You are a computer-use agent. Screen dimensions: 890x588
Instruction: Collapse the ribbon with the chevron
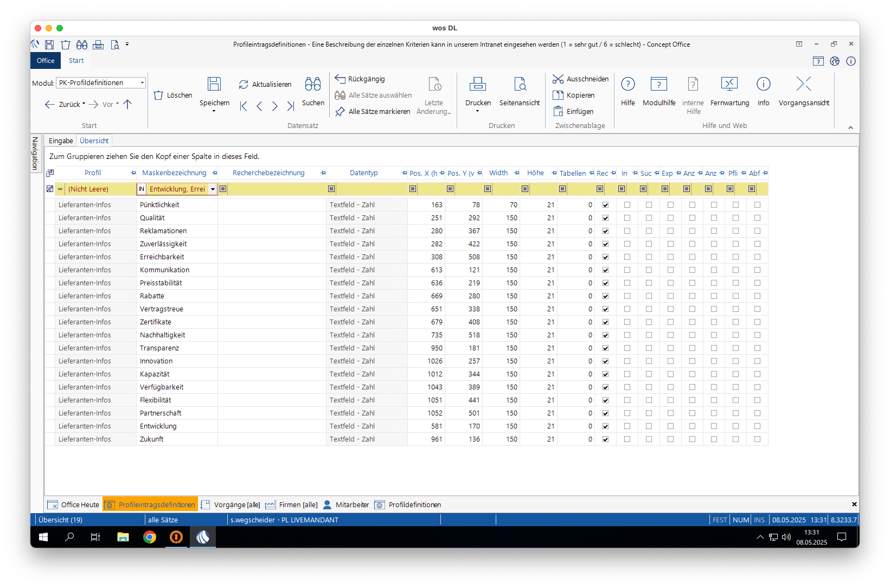[x=850, y=127]
